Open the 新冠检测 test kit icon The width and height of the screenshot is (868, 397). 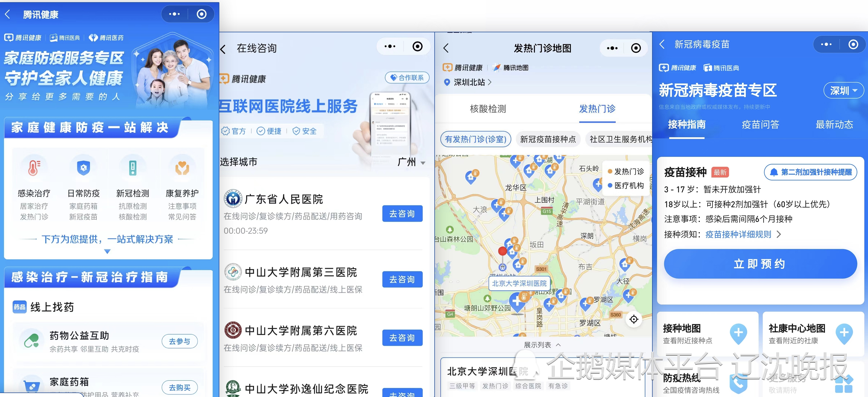tap(133, 167)
